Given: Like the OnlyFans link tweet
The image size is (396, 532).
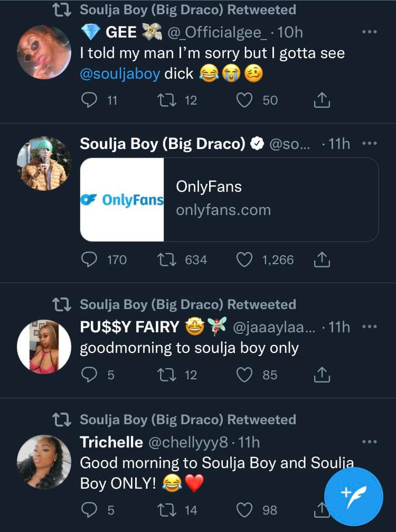Looking at the screenshot, I should point(244,259).
